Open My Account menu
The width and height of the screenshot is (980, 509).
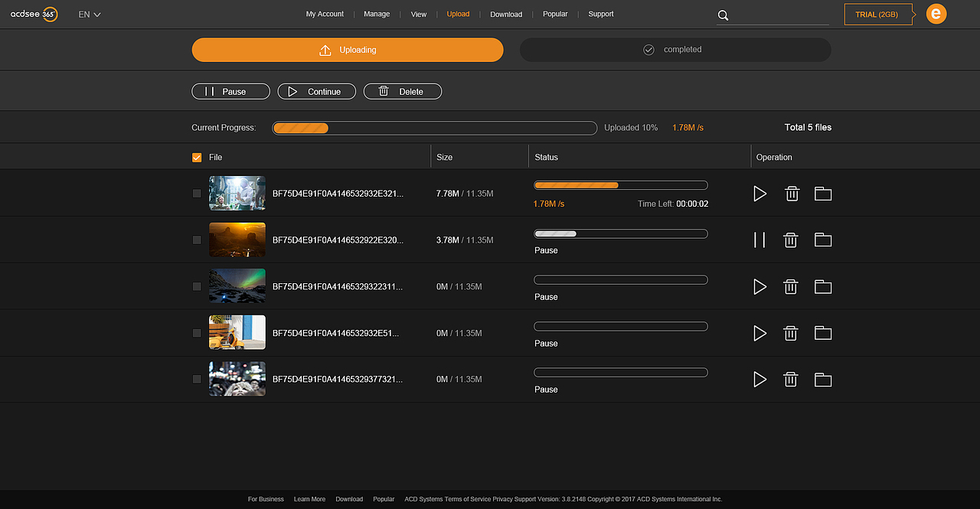(325, 14)
